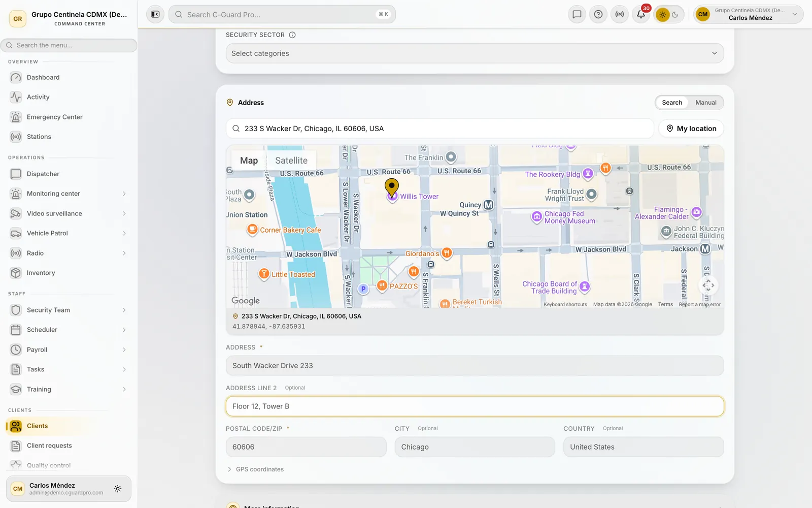
Task: Expand the Tasks submenu
Action: click(x=124, y=369)
